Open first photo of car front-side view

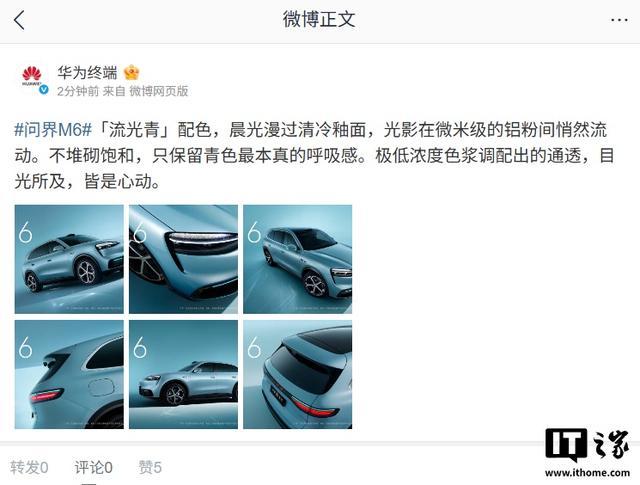pyautogui.click(x=69, y=259)
